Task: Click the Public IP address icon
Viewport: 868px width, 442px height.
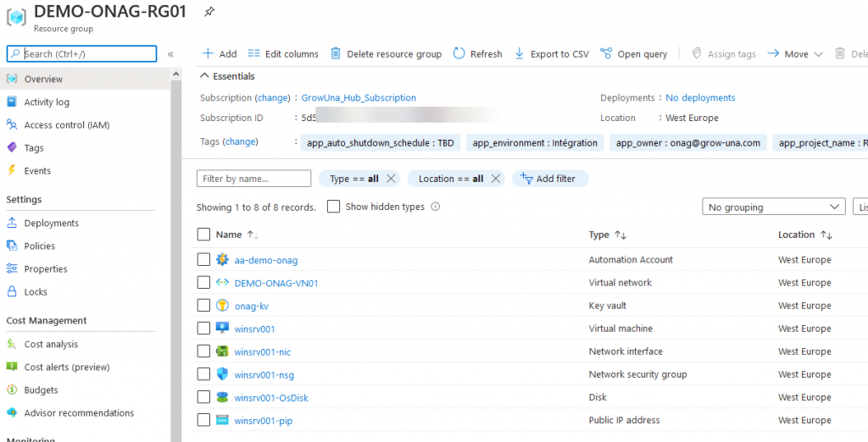Action: 222,421
